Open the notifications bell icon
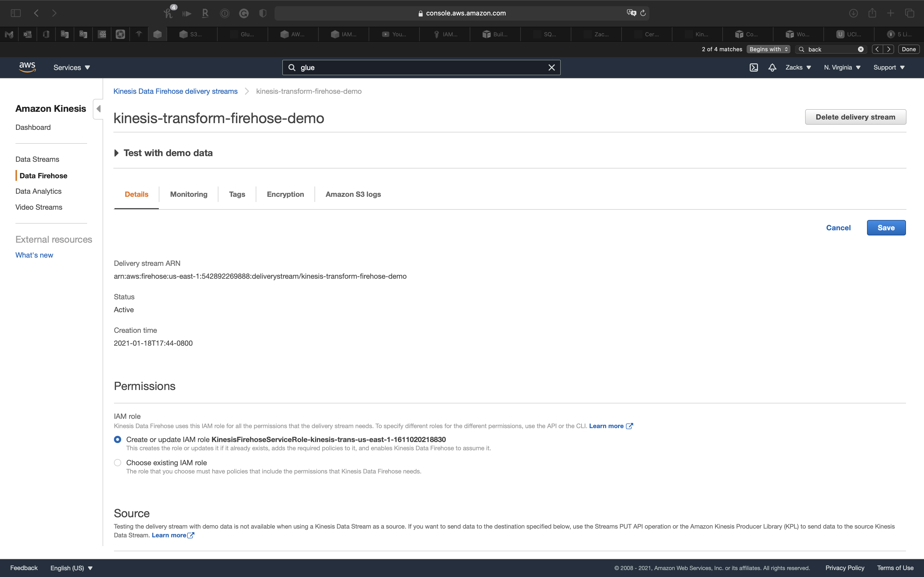Image resolution: width=924 pixels, height=577 pixels. click(x=772, y=67)
